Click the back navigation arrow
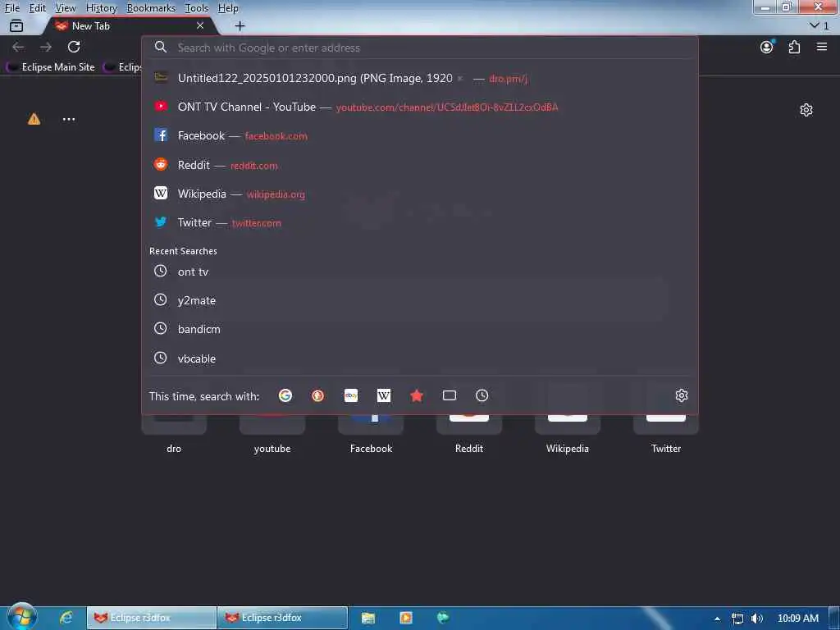Viewport: 840px width, 630px height. [18, 47]
